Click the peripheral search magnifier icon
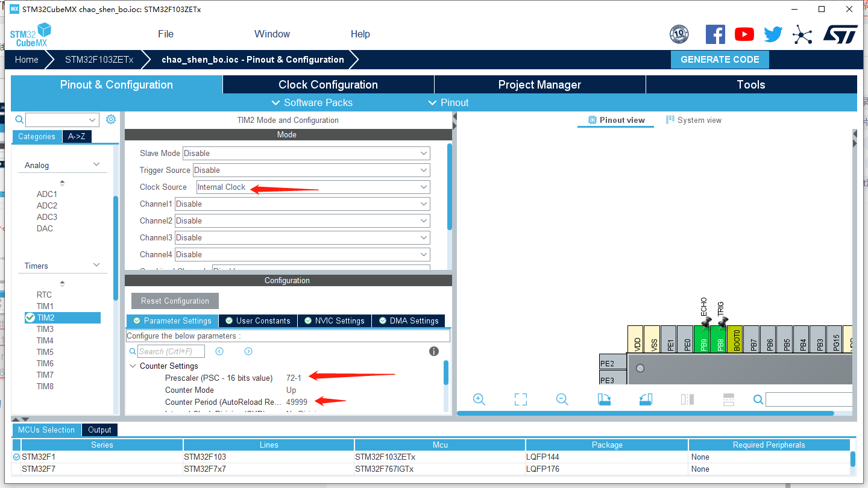 (x=19, y=120)
